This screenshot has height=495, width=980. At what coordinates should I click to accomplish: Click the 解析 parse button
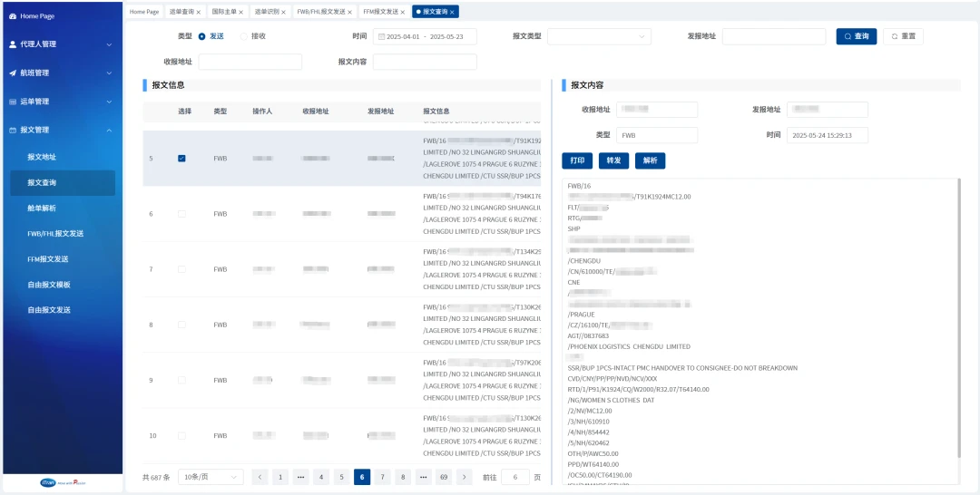650,161
